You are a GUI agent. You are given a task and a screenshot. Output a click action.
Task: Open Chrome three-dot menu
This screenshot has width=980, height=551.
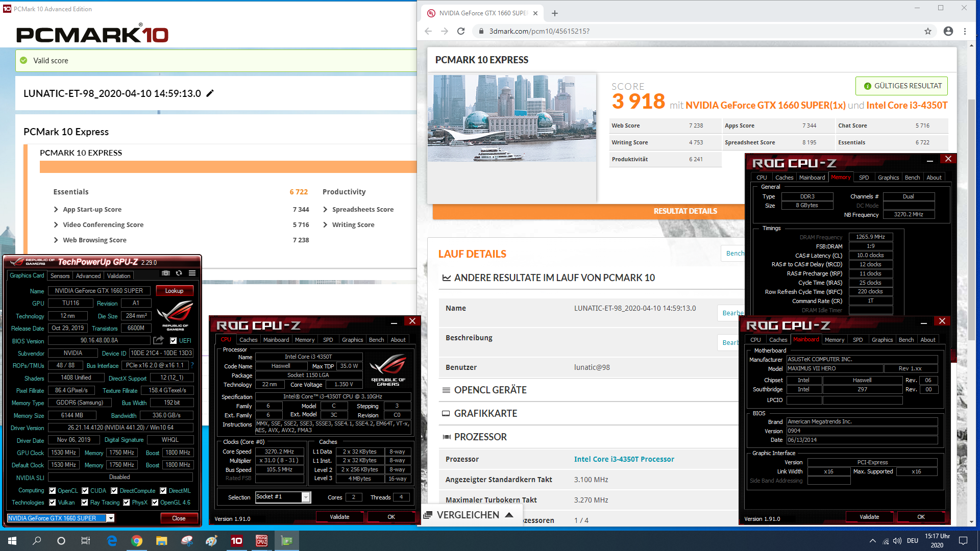point(965,31)
